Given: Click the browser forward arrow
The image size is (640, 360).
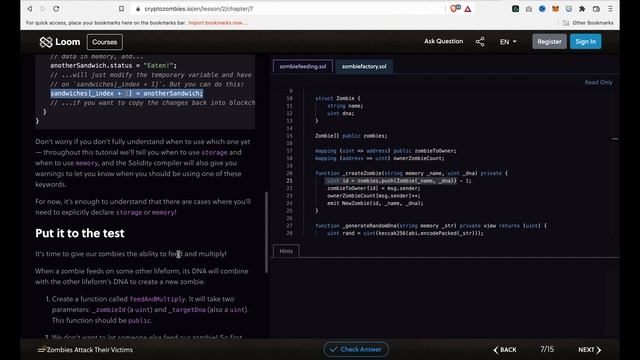Looking at the screenshot, I should (x=42, y=9).
